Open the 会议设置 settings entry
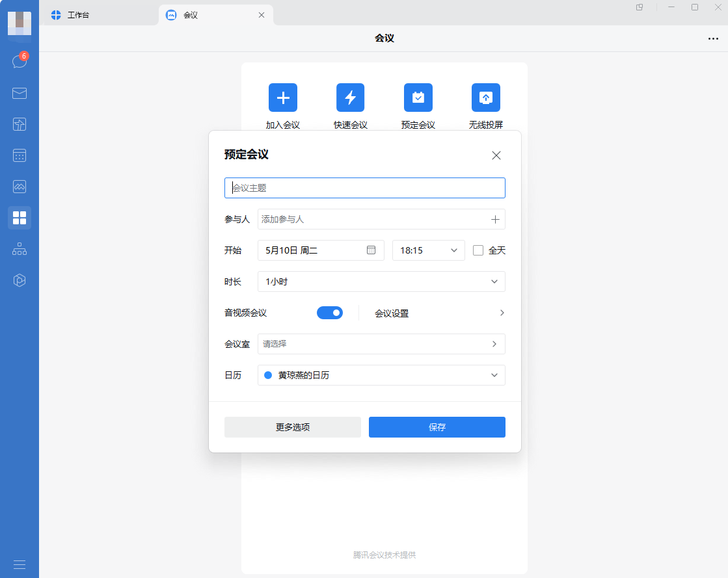The height and width of the screenshot is (578, 728). tap(439, 313)
